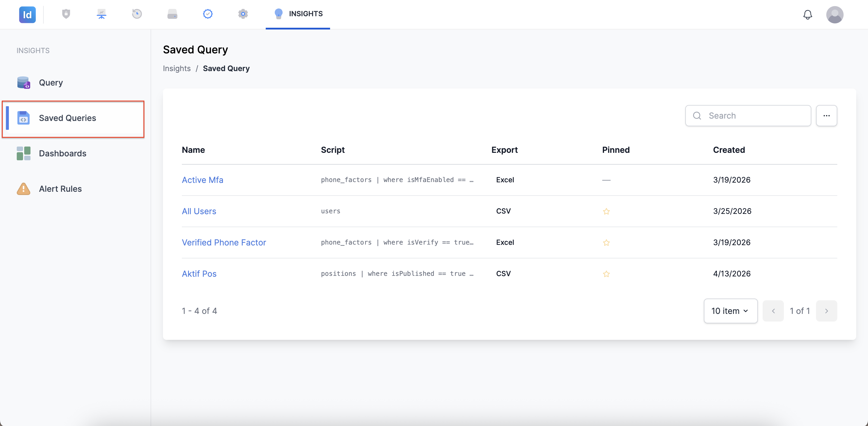The image size is (868, 426).
Task: Select the INSIGHTS top tab
Action: coord(298,14)
